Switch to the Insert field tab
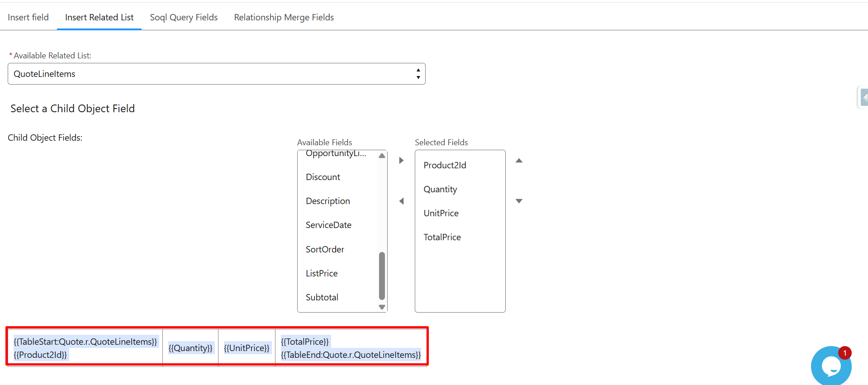This screenshot has width=868, height=385. (x=28, y=17)
